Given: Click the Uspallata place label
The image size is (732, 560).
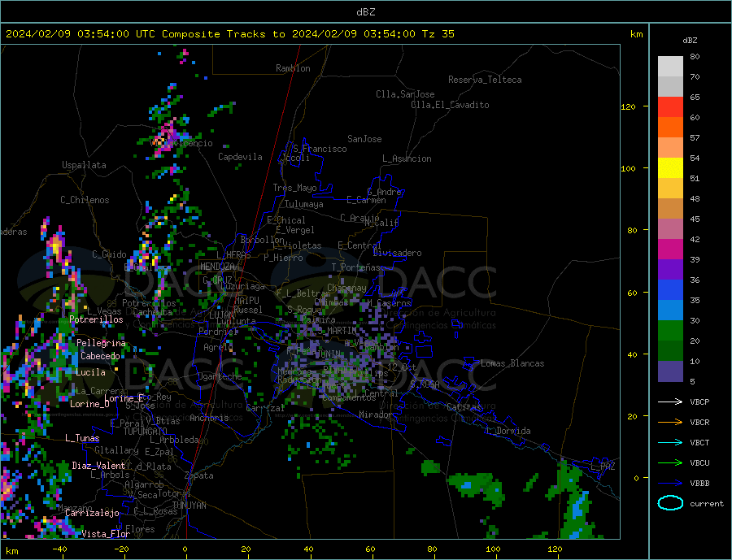Looking at the screenshot, I should point(84,165).
